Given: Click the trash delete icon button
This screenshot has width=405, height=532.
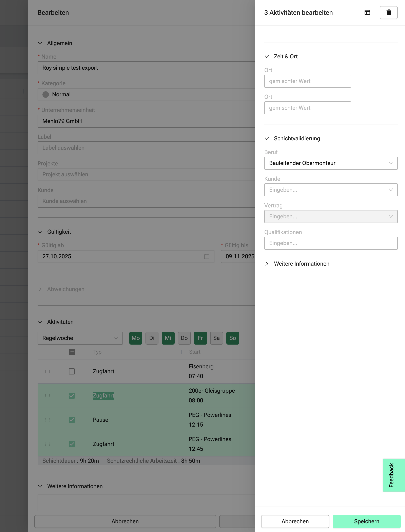Looking at the screenshot, I should click(x=388, y=13).
